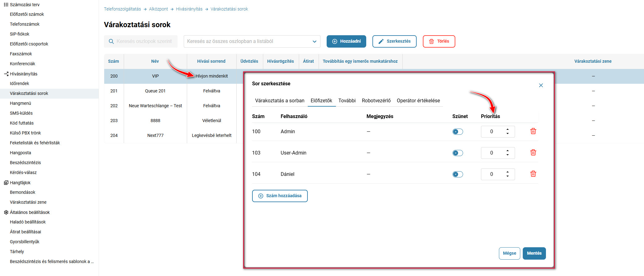
Task: Open Külső PBX trönk in sidebar
Action: (25, 133)
